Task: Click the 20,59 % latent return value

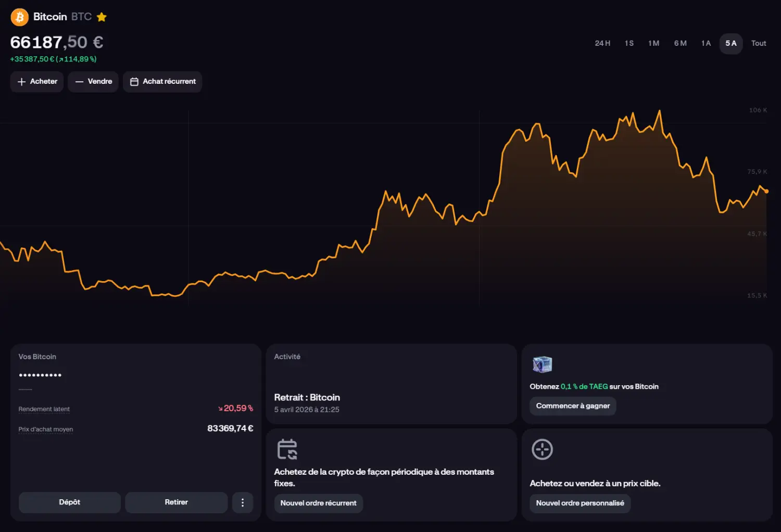Action: 236,408
